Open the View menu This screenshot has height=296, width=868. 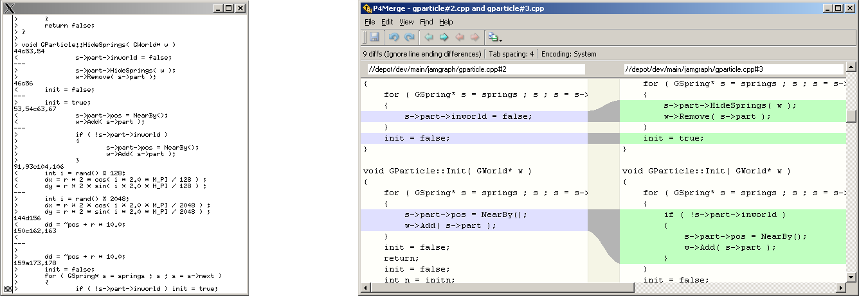(406, 22)
